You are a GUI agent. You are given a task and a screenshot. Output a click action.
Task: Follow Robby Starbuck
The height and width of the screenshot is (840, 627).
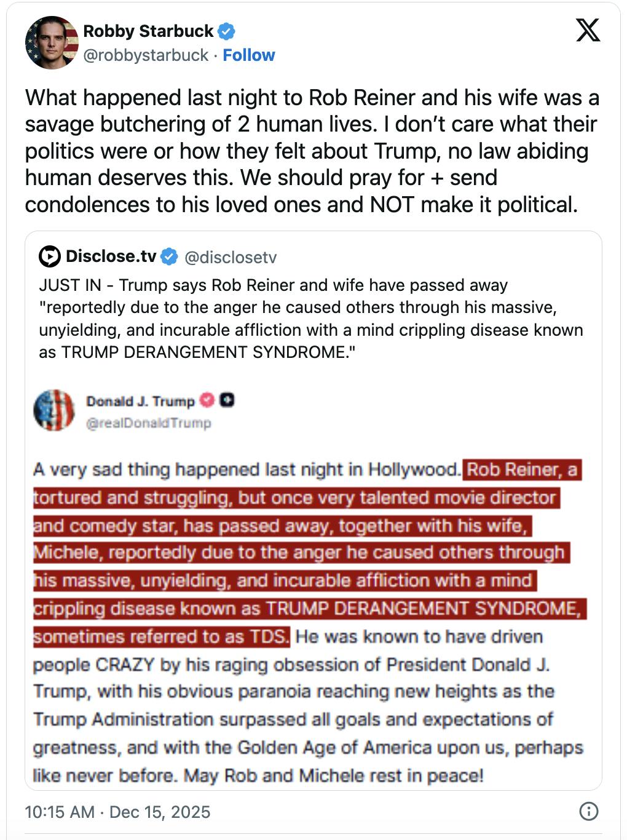pyautogui.click(x=250, y=55)
